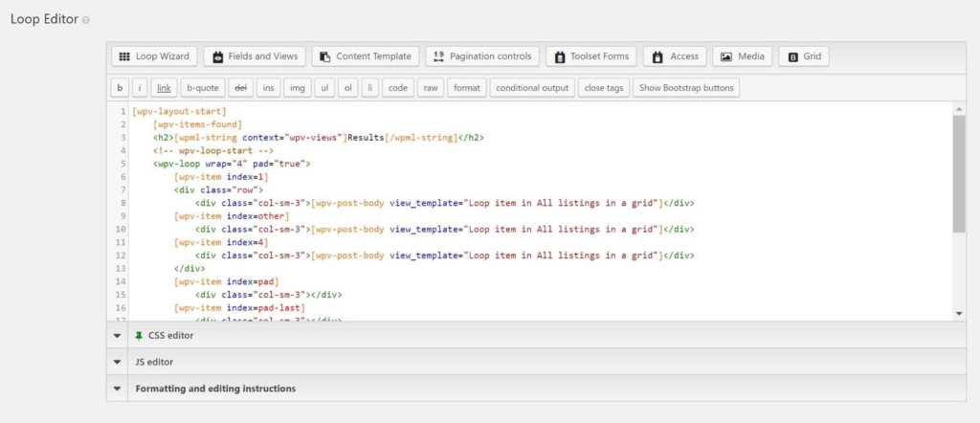Click the Access button
This screenshot has width=980, height=423.
point(675,56)
